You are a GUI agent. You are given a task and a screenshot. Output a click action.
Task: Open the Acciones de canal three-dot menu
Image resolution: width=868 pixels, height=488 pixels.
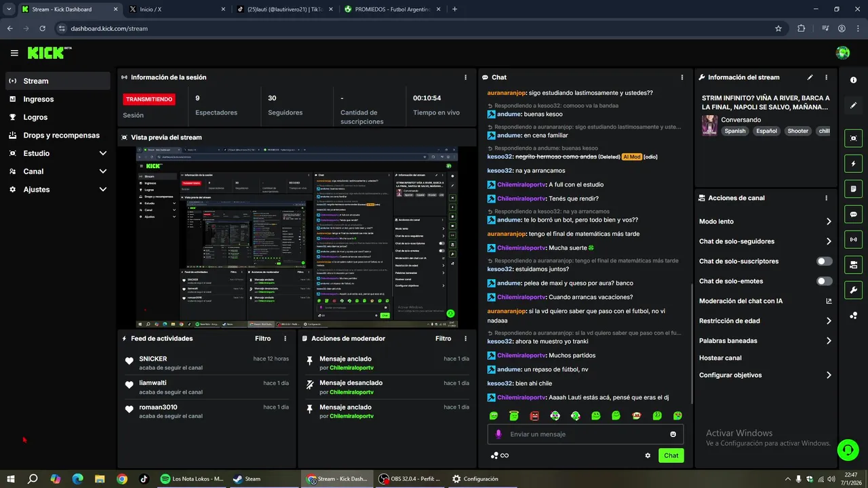coord(826,198)
